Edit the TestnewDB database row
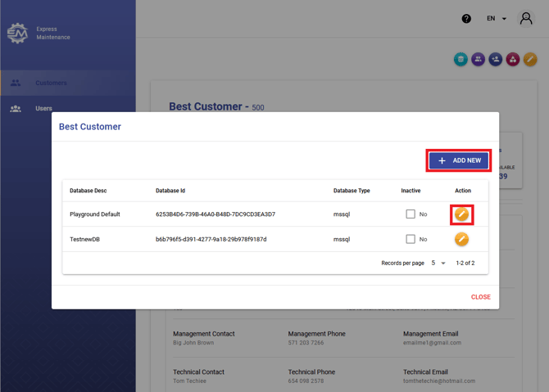 462,240
